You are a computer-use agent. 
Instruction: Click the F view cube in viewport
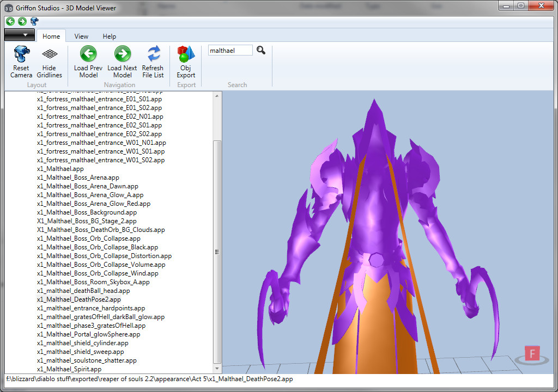pyautogui.click(x=532, y=353)
